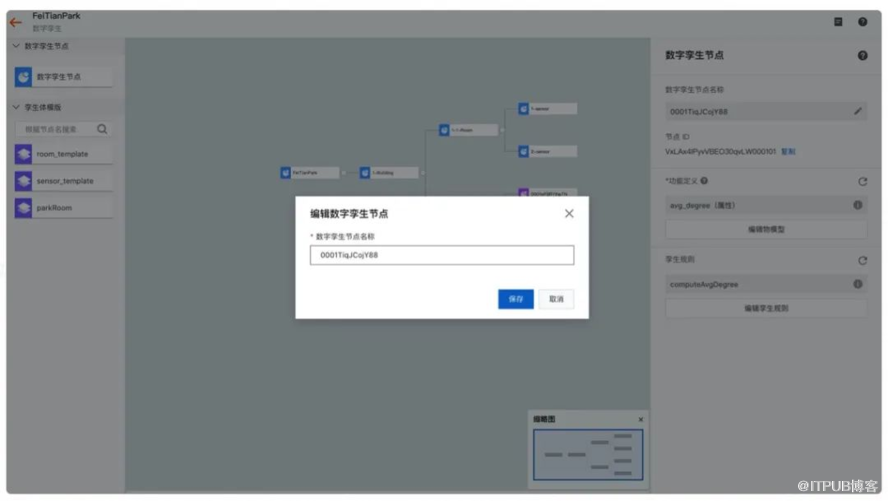The width and height of the screenshot is (888, 501).
Task: Select the 1-Building node on the canvas
Action: [389, 173]
